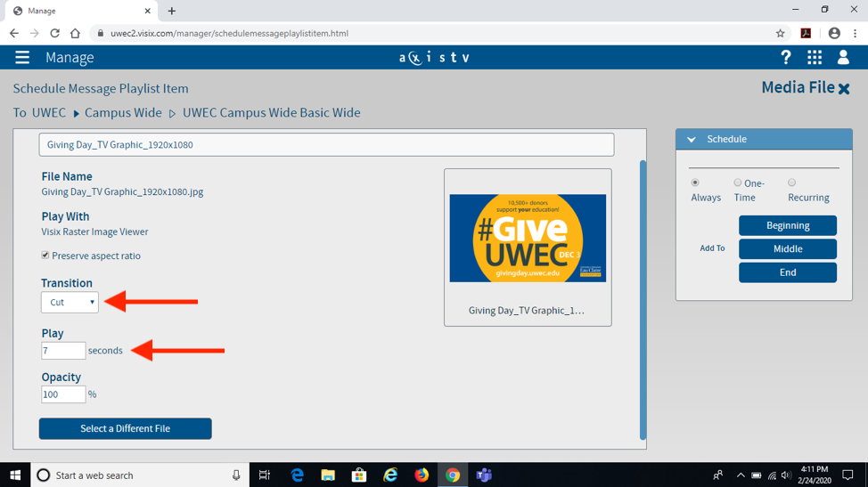Image resolution: width=868 pixels, height=487 pixels.
Task: Click the file name Giving Day_TV Graphic_1920x1080.jpg
Action: tap(122, 191)
